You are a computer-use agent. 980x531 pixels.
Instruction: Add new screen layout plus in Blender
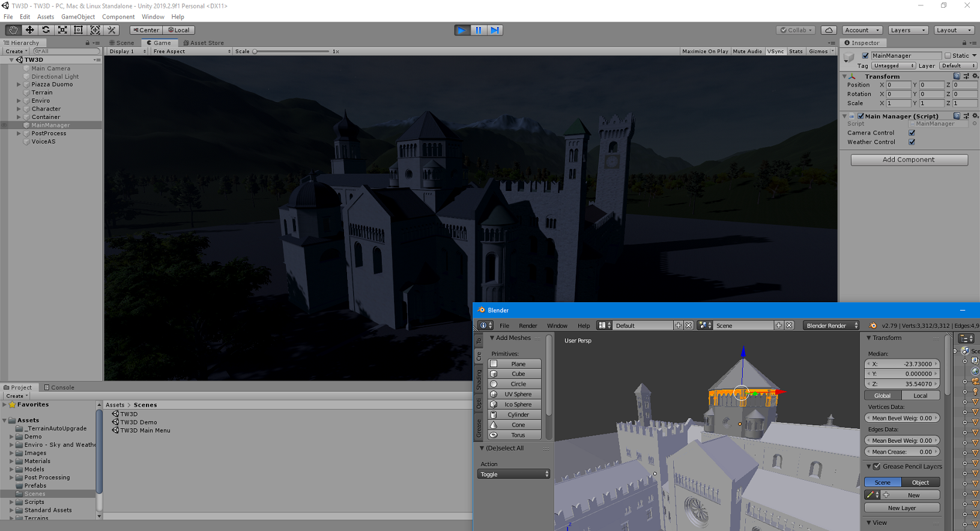pos(679,326)
